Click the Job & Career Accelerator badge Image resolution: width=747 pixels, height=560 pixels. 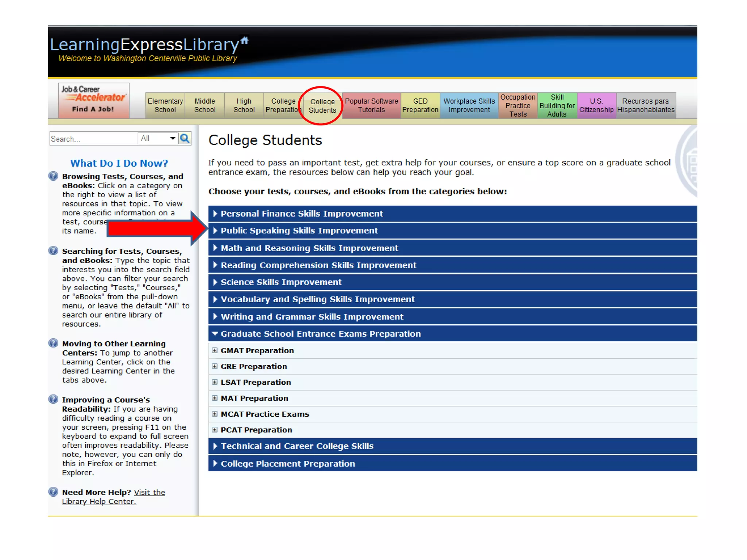click(x=93, y=100)
